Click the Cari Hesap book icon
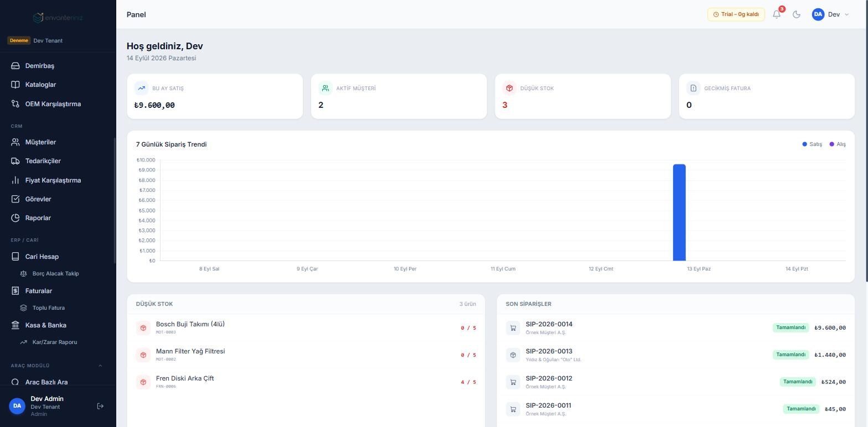 point(15,257)
